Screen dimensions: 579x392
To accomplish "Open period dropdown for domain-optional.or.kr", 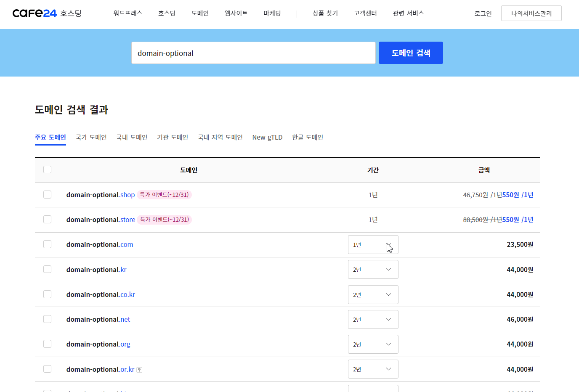I will pyautogui.click(x=373, y=369).
